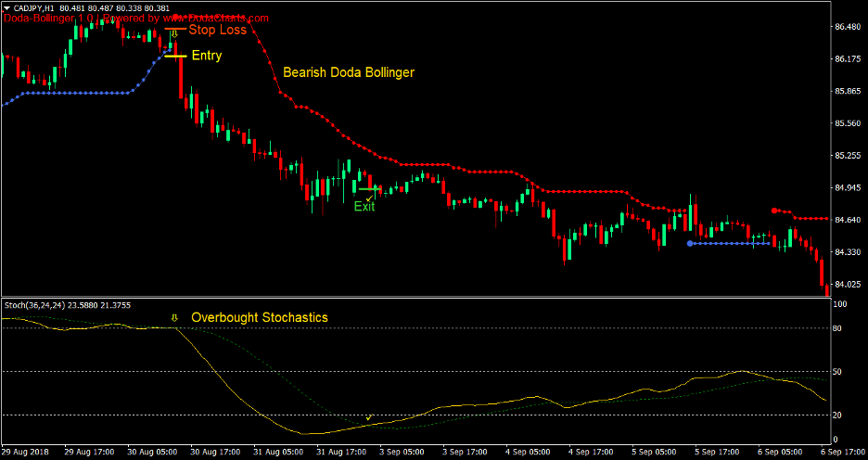The height and width of the screenshot is (460, 868).
Task: Click the large red dot near 84.640
Action: click(x=774, y=211)
